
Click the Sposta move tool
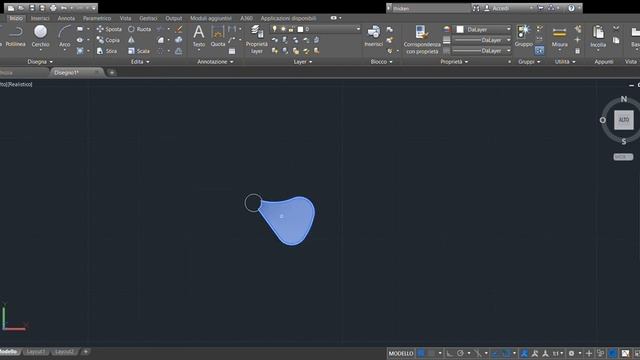pos(109,29)
